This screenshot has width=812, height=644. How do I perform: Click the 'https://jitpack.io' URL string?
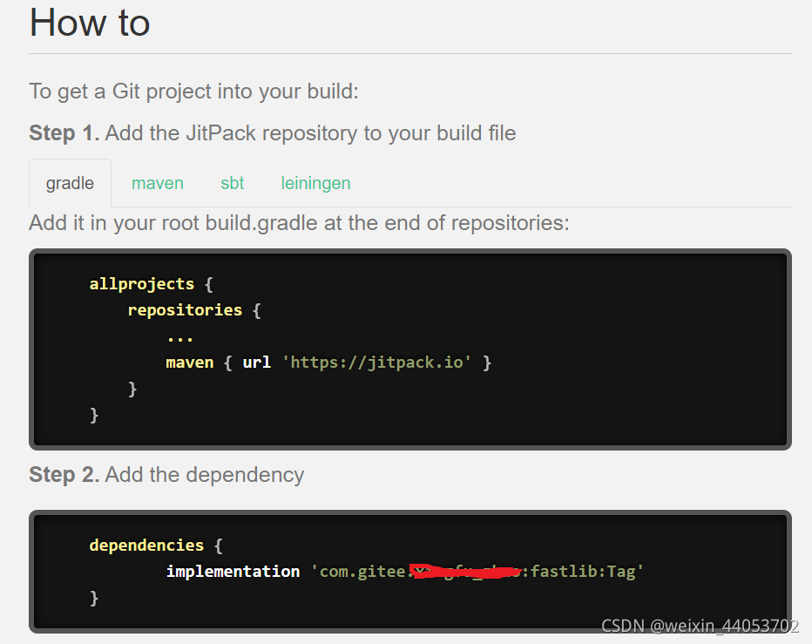point(376,363)
